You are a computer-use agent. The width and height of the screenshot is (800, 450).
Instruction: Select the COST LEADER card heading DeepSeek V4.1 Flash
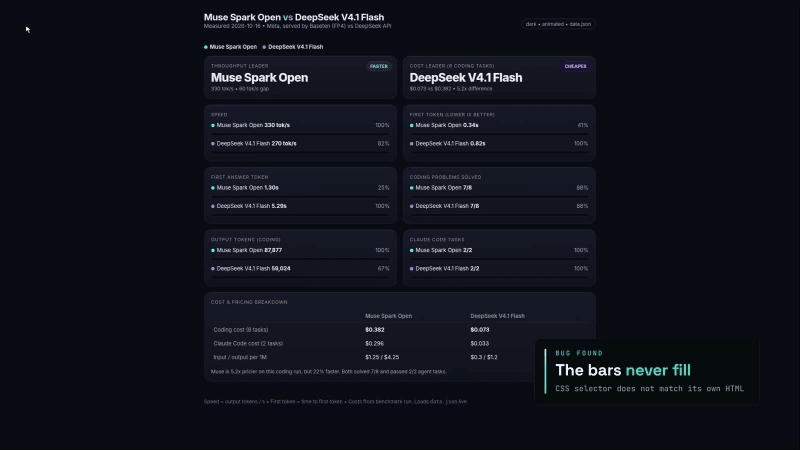(466, 78)
